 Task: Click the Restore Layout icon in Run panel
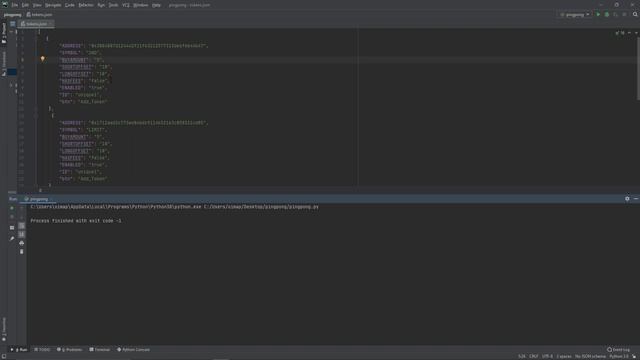click(12, 228)
